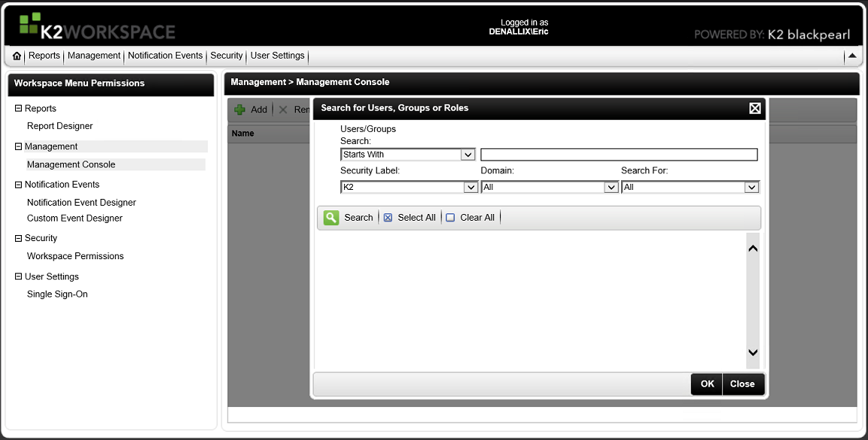
Task: Click the scrollbar down arrow in the dialog
Action: (x=752, y=352)
